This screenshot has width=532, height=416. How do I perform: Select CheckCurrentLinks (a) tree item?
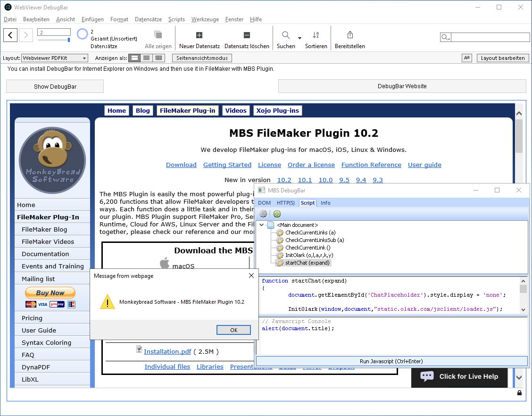coord(310,233)
